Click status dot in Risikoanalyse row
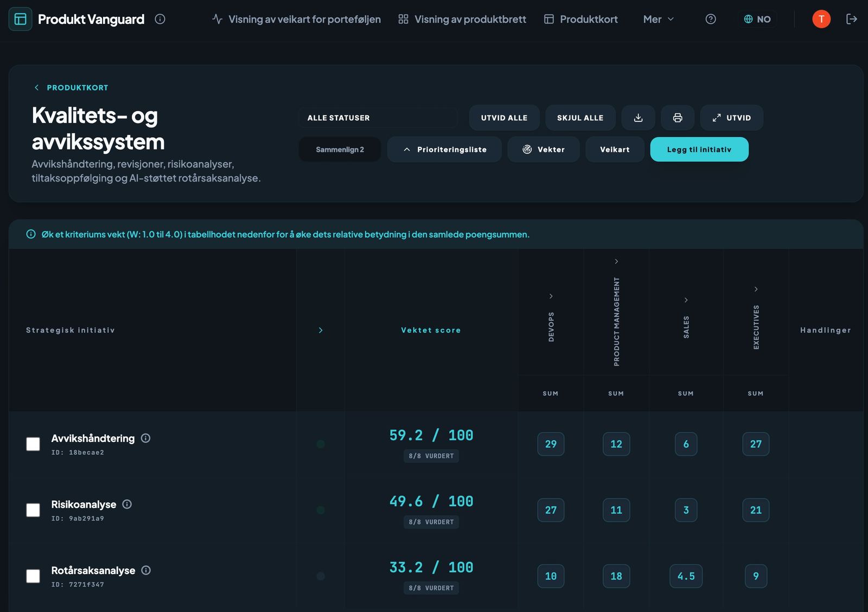The height and width of the screenshot is (612, 868). coord(321,510)
